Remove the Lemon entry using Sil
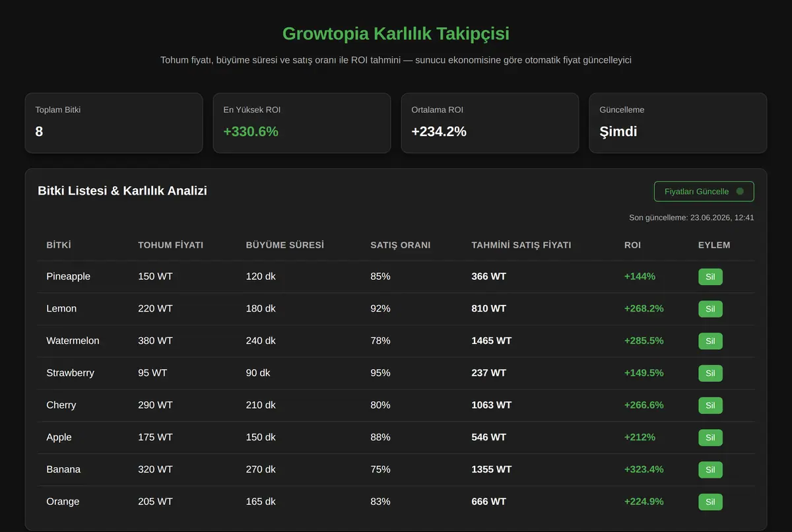This screenshot has height=532, width=792. point(710,309)
